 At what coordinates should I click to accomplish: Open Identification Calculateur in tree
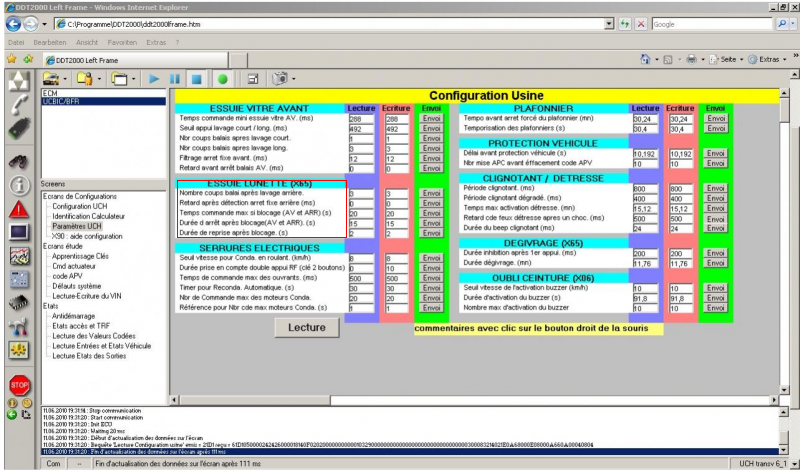click(x=88, y=216)
